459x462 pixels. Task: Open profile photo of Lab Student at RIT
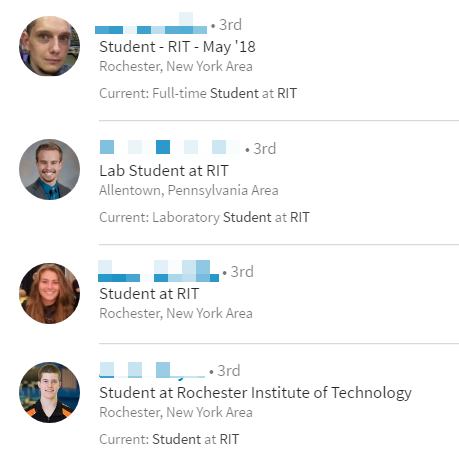[x=49, y=169]
